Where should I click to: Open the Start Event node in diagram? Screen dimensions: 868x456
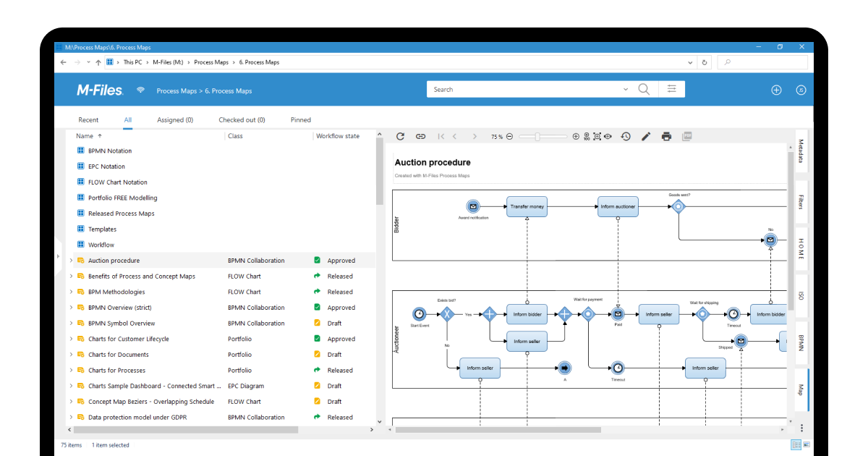(x=420, y=313)
